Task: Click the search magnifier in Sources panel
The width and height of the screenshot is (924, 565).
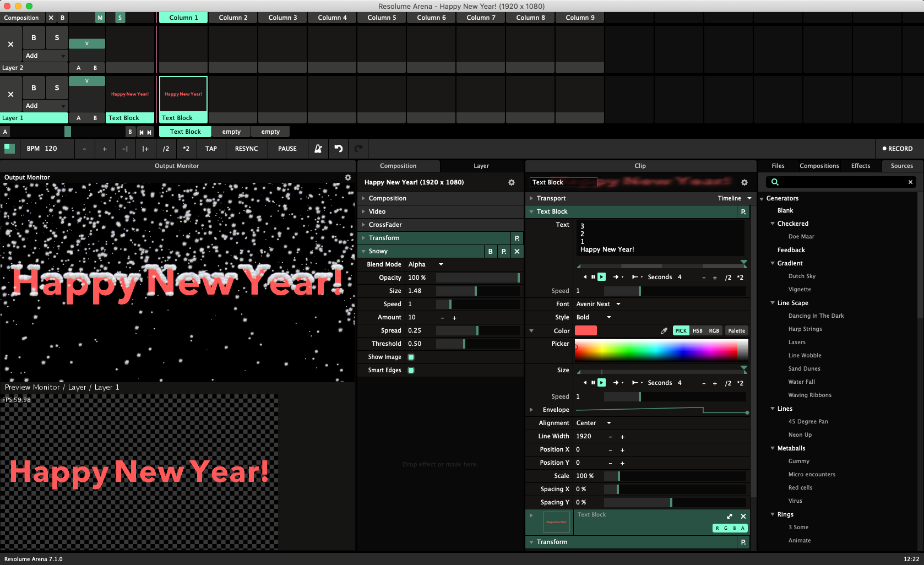Action: (775, 182)
